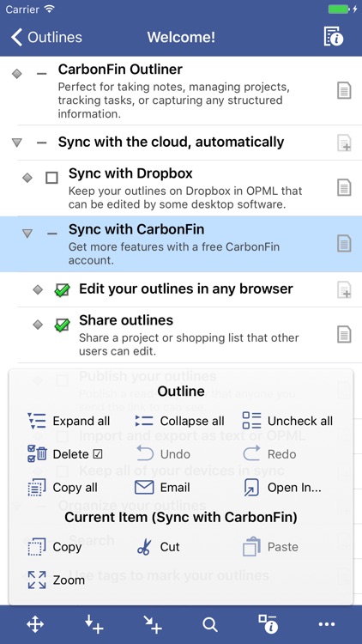Uncheck the Share outlines checkbox
The width and height of the screenshot is (362, 644).
(x=62, y=325)
